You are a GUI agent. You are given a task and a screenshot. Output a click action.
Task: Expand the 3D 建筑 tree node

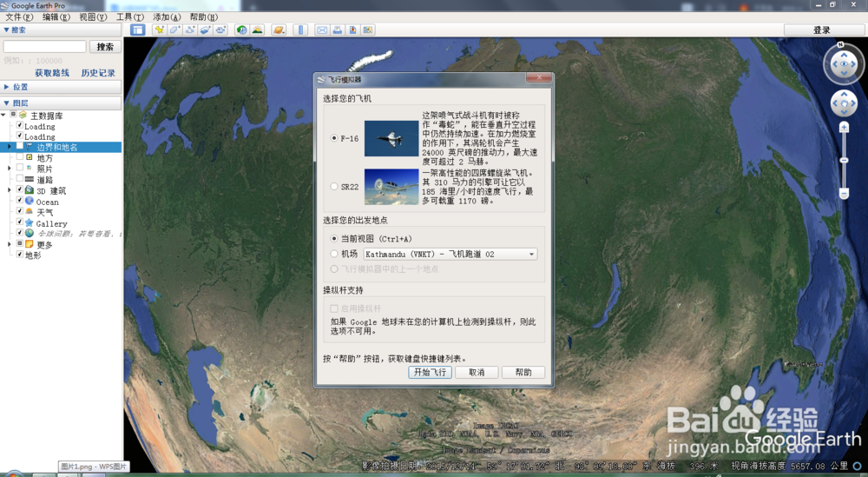pos(9,190)
